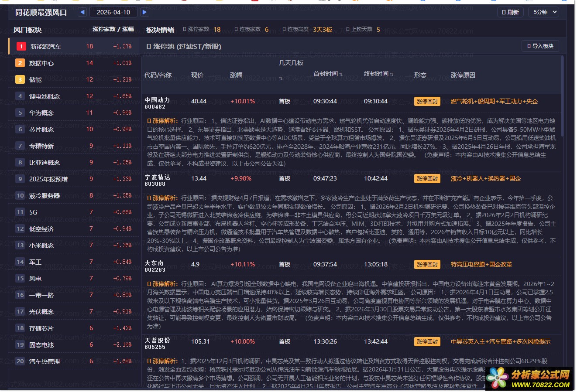Click 涨停回封 tag on 中国动力 row
The height and width of the screenshot is (392, 577).
[427, 102]
